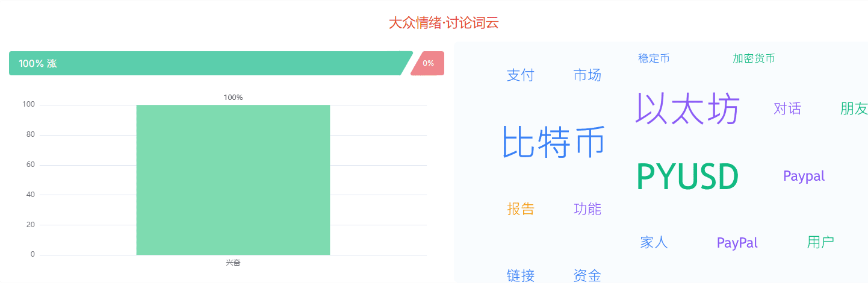
Task: Select the 市场 word
Action: [587, 75]
